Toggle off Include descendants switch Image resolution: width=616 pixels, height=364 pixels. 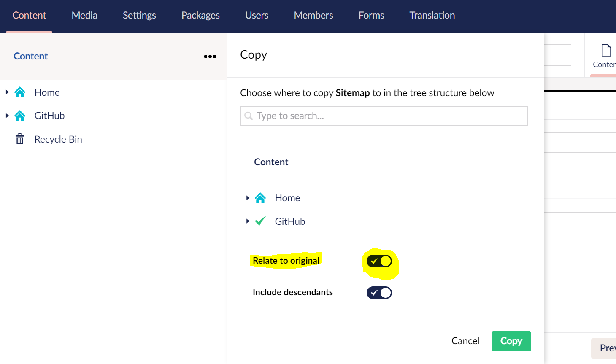[x=379, y=293]
